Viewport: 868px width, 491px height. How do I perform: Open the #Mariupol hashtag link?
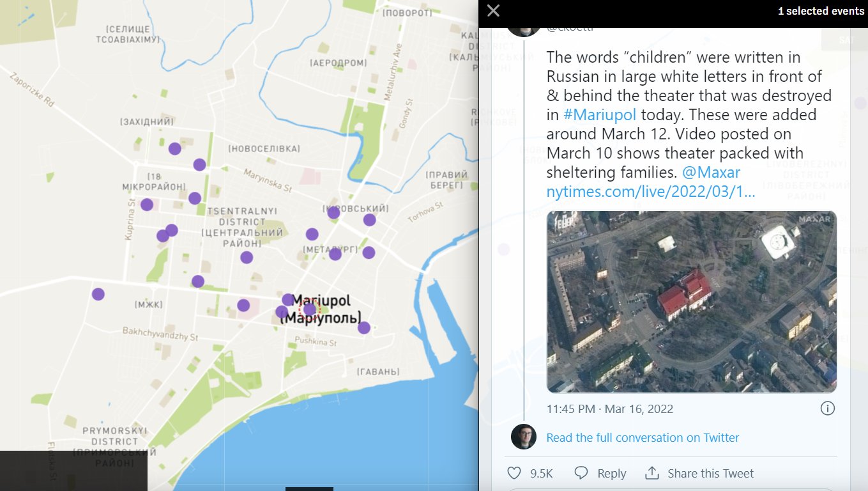[x=600, y=115]
